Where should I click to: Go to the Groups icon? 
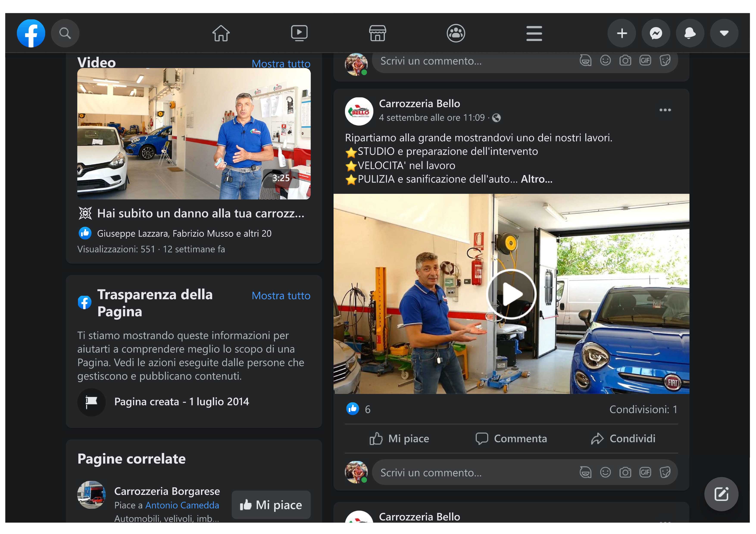coord(456,33)
